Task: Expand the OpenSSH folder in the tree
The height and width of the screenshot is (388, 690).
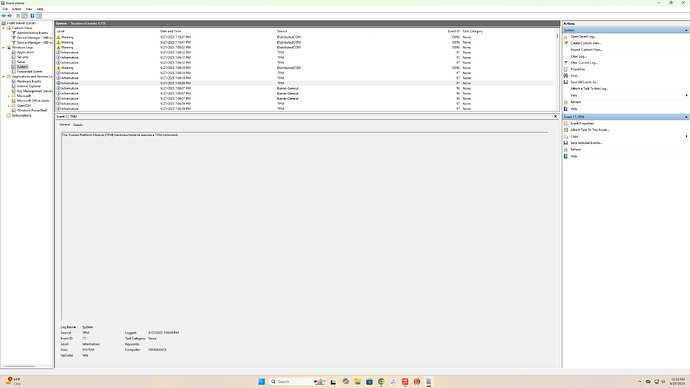Action: [x=8, y=106]
